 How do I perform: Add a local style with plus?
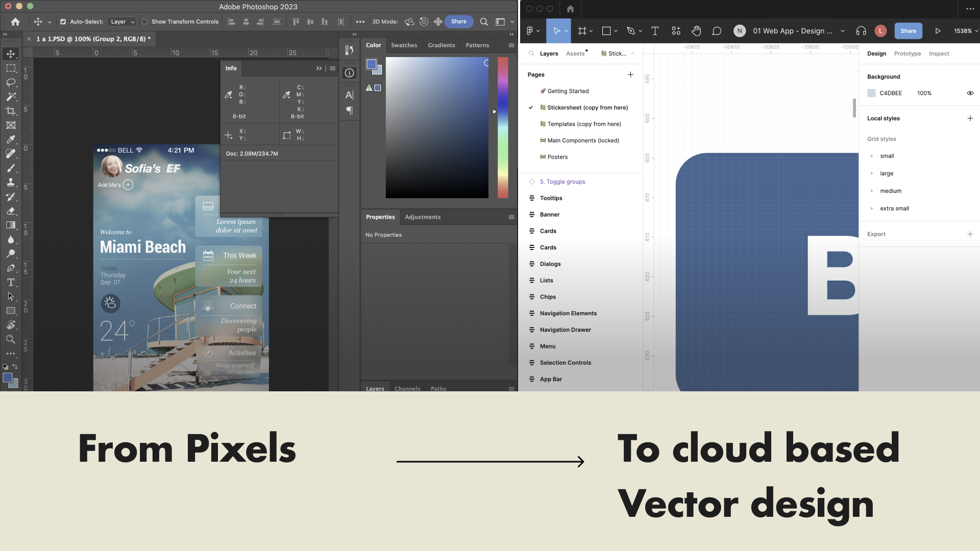coord(970,118)
